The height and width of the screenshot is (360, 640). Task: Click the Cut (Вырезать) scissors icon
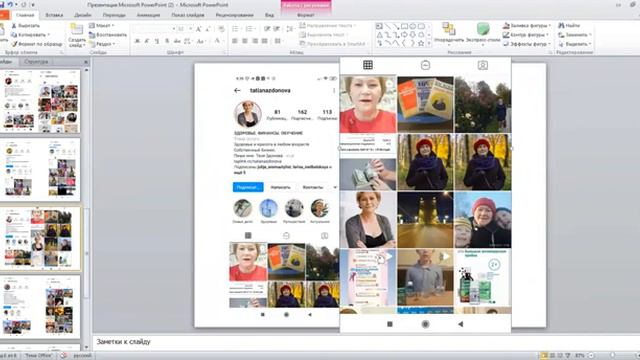click(x=14, y=26)
